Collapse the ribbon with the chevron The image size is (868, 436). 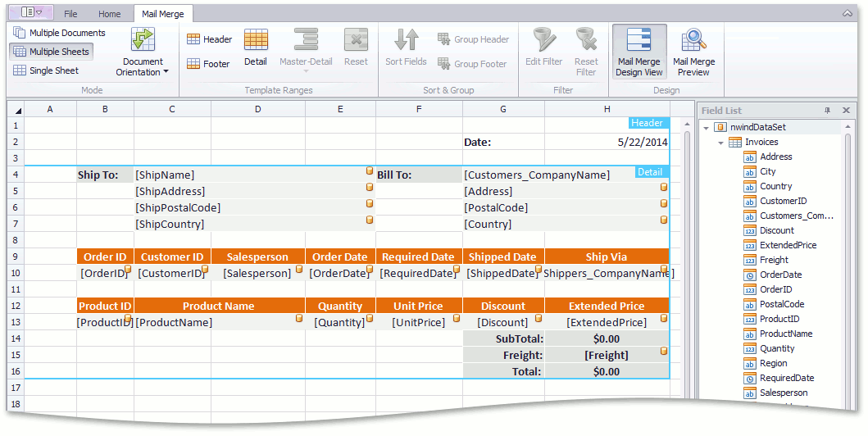click(x=847, y=13)
